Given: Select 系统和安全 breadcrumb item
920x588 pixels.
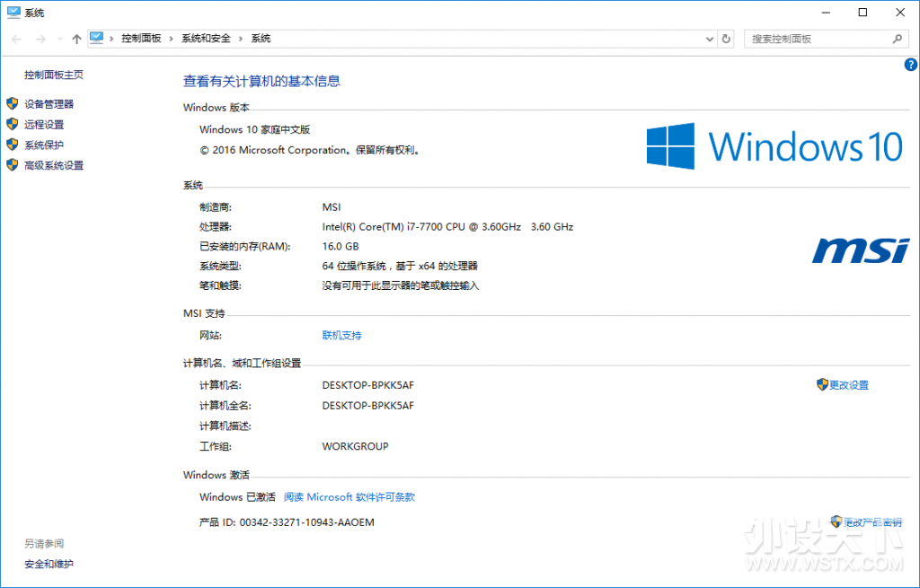Looking at the screenshot, I should [206, 39].
